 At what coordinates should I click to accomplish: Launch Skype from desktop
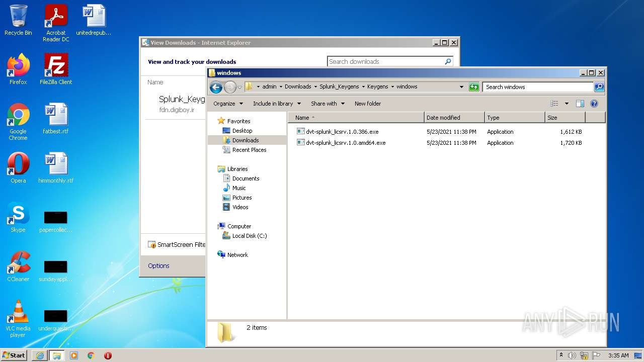pyautogui.click(x=18, y=217)
